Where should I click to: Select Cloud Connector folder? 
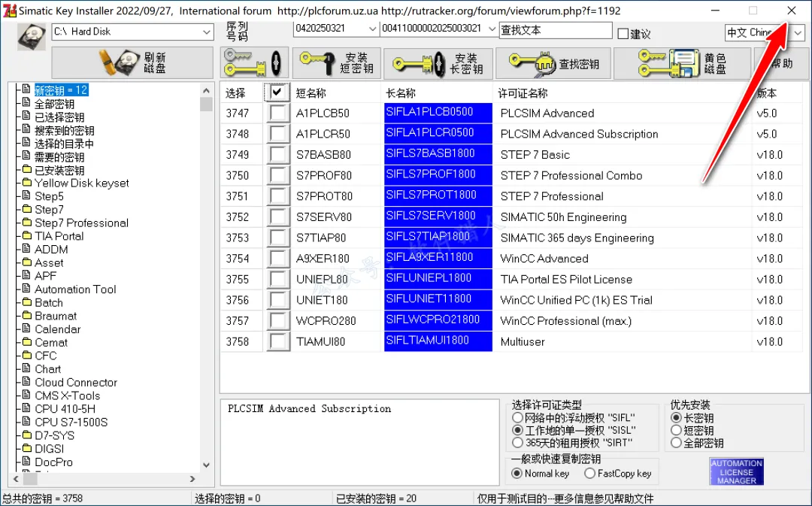(76, 382)
